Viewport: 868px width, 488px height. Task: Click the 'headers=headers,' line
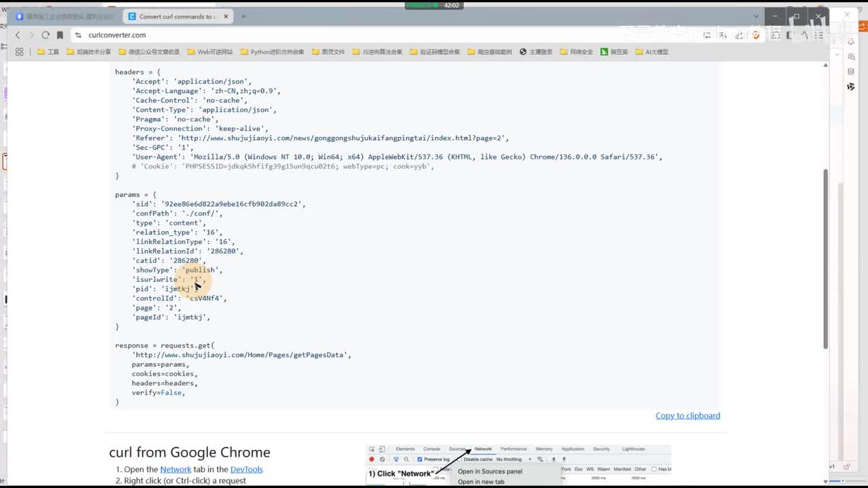click(x=165, y=383)
